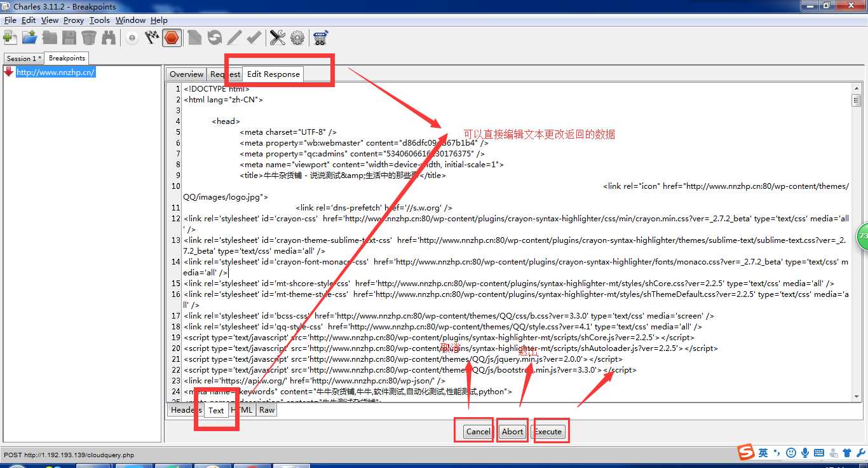Select the http://www.nnzhp.cn/ breakpoint entry
Viewport: 868px width, 468px height.
pos(56,72)
